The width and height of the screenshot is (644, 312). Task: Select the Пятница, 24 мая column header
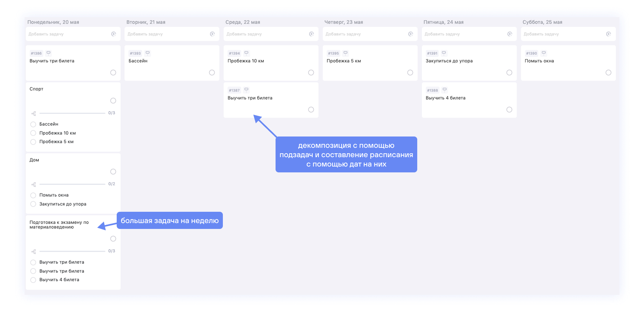[x=443, y=22]
